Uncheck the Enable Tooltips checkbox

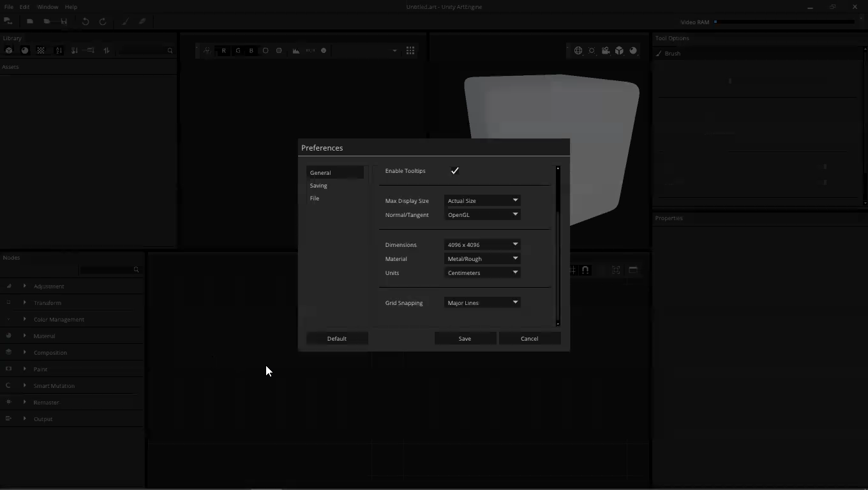(x=455, y=171)
